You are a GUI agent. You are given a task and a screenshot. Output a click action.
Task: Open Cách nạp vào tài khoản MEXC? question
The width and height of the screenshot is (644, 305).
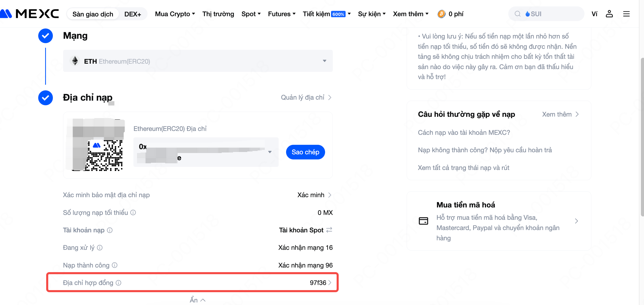point(464,132)
